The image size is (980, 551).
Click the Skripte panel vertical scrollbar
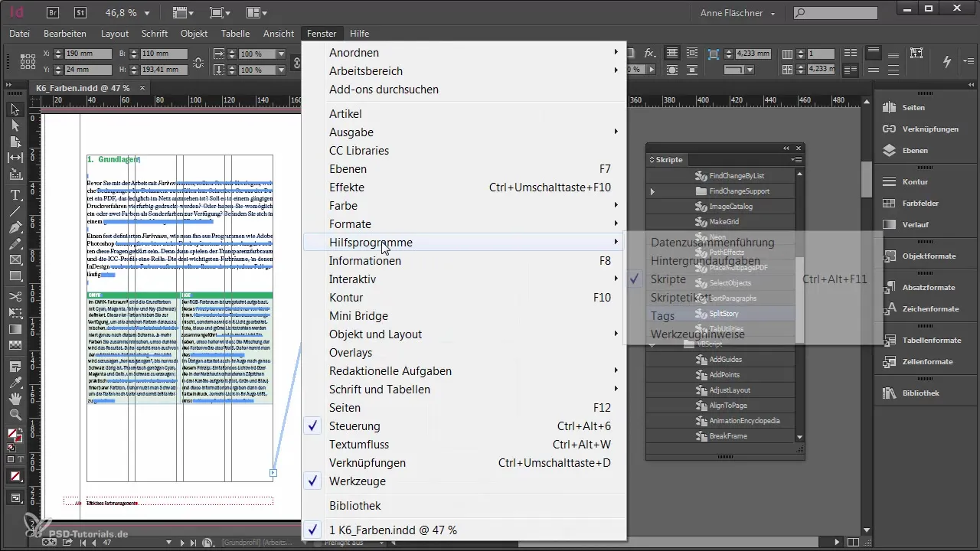(800, 300)
